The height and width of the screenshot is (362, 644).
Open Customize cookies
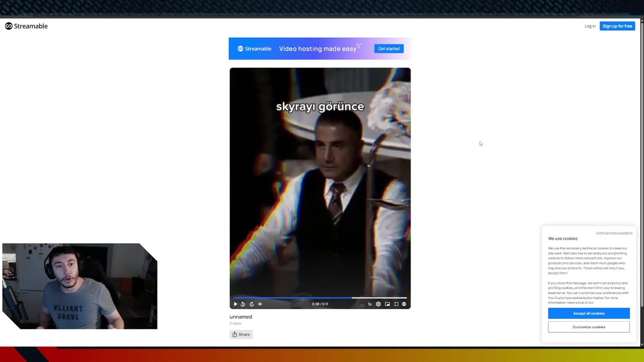(x=589, y=327)
